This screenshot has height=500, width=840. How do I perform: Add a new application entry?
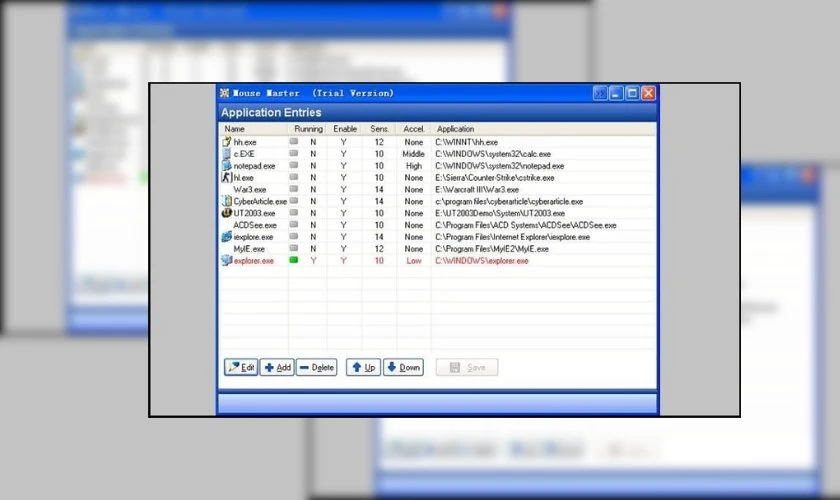[x=277, y=367]
